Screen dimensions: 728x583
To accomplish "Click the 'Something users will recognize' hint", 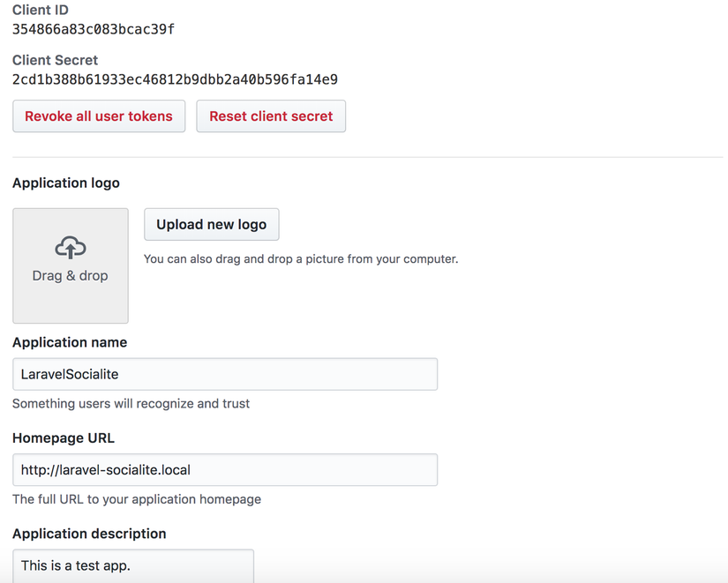I will [131, 404].
